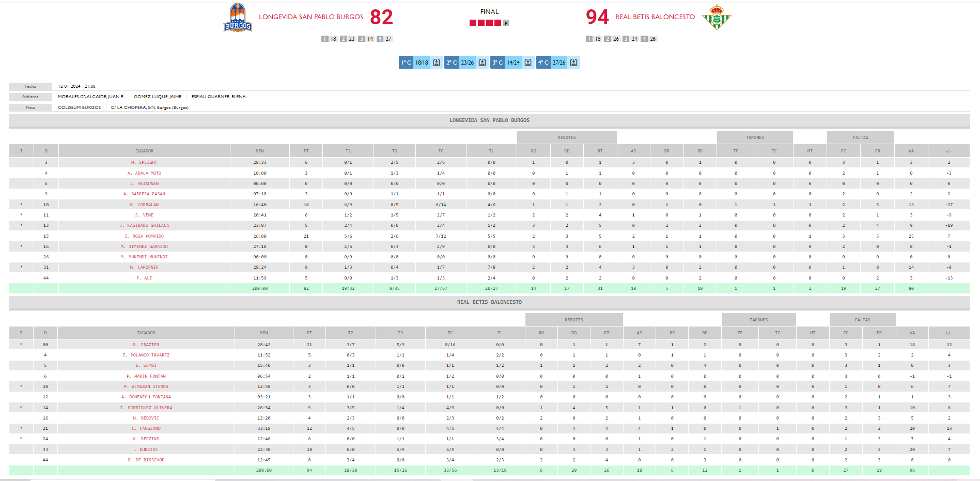The height and width of the screenshot is (481, 980).
Task: Click Burgos final score 82
Action: click(381, 17)
